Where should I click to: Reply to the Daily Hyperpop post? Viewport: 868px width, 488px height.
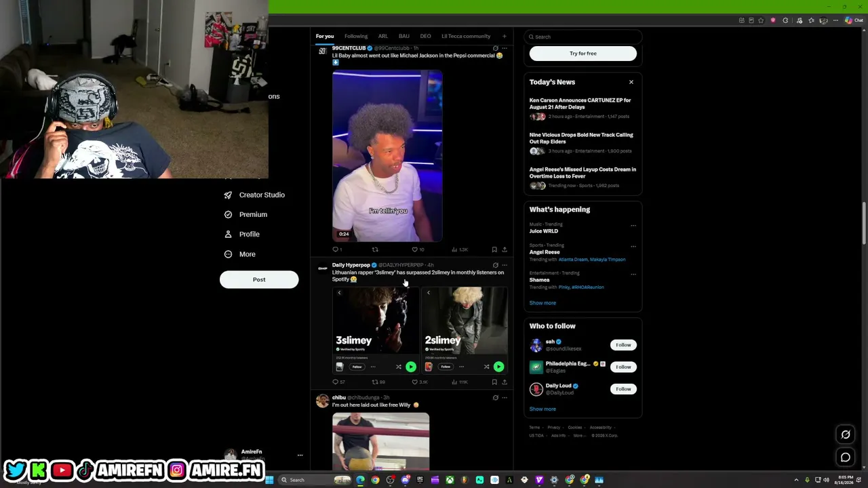338,382
